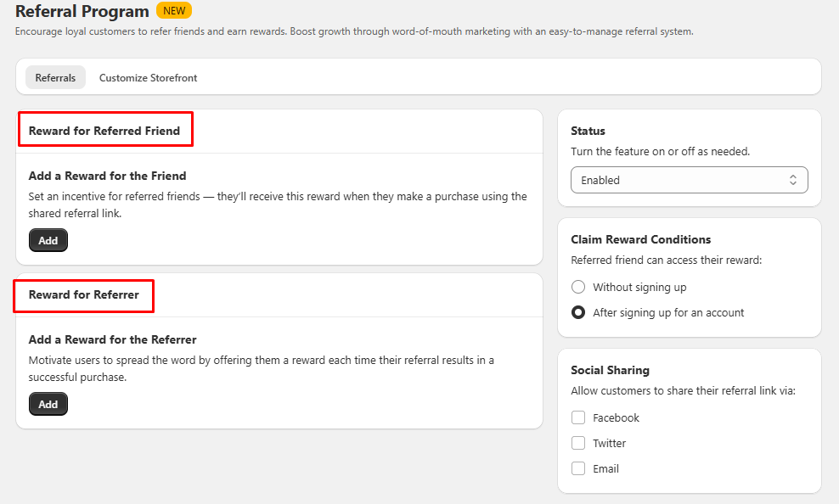This screenshot has height=504, width=839.
Task: Click the Reward for Referred Friend heading
Action: tap(104, 131)
